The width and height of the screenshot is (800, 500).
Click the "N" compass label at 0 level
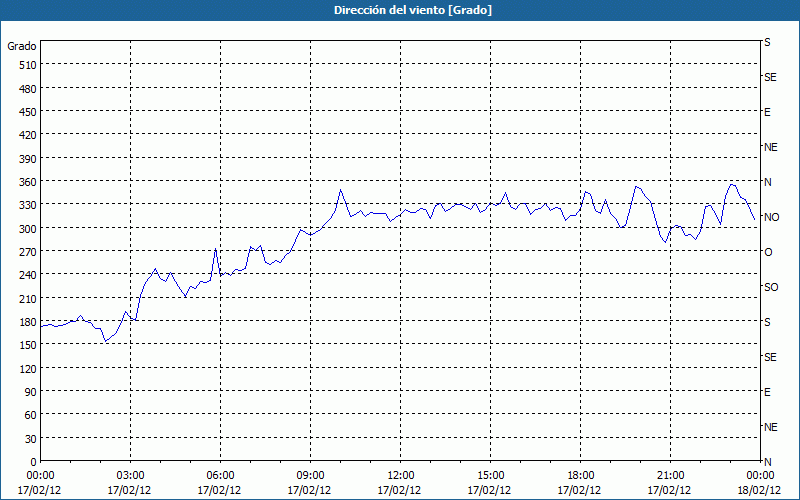pos(767,462)
